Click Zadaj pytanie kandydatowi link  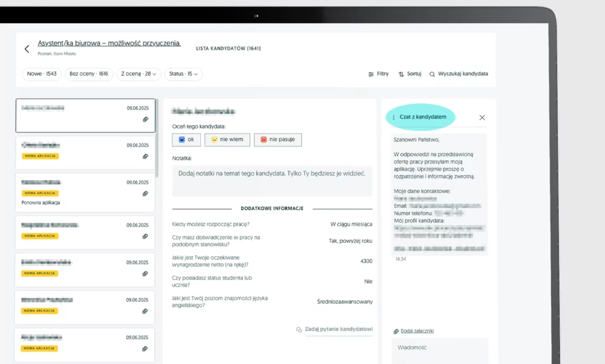[x=334, y=329]
